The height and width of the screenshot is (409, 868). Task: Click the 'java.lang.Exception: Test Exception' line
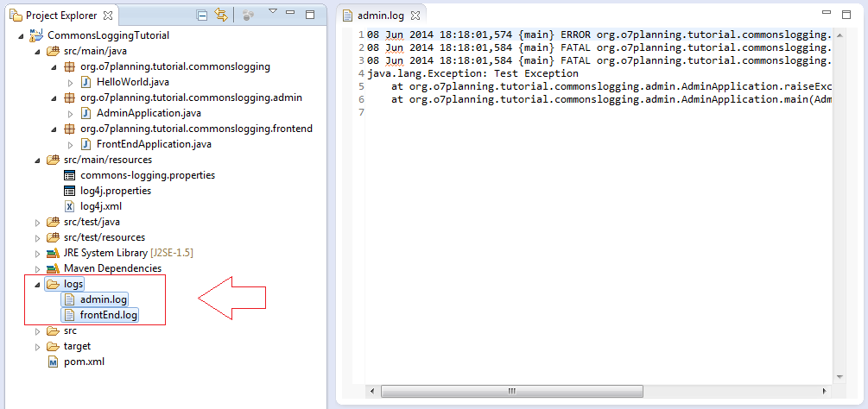[x=472, y=73]
